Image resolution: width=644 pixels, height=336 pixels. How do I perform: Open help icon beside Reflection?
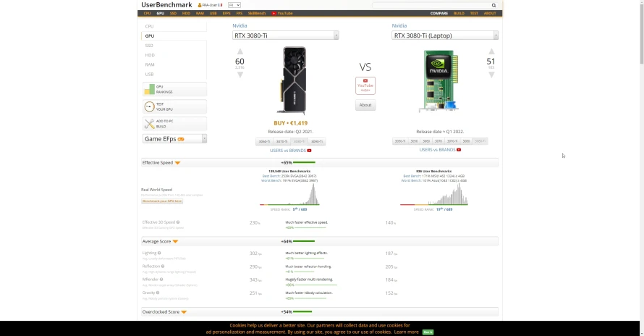point(163,266)
